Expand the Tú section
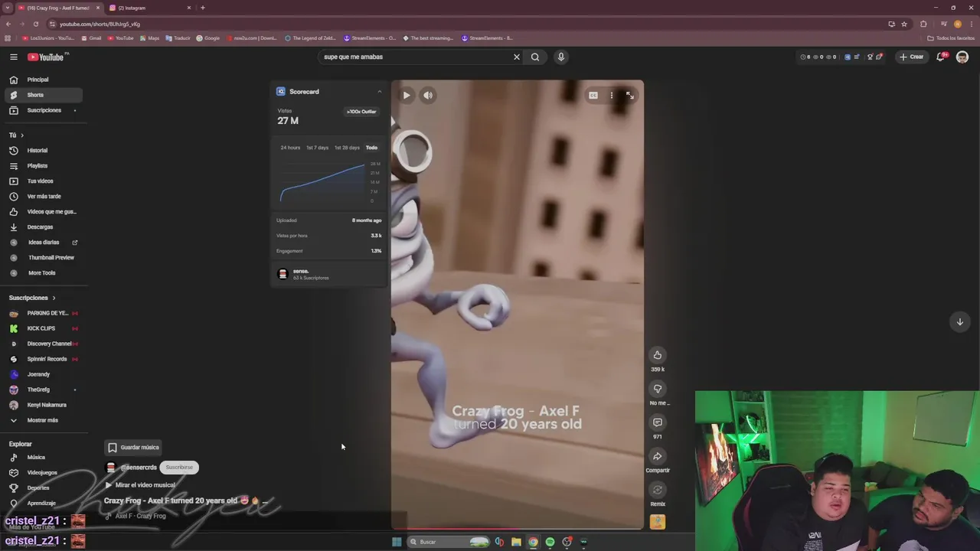980x551 pixels. [x=16, y=135]
